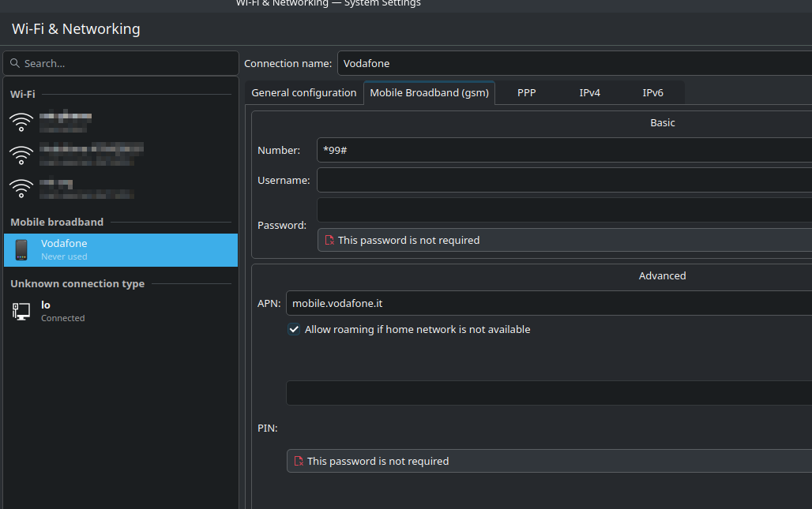Click the Advanced group heading
This screenshot has height=509, width=812.
pyautogui.click(x=663, y=275)
